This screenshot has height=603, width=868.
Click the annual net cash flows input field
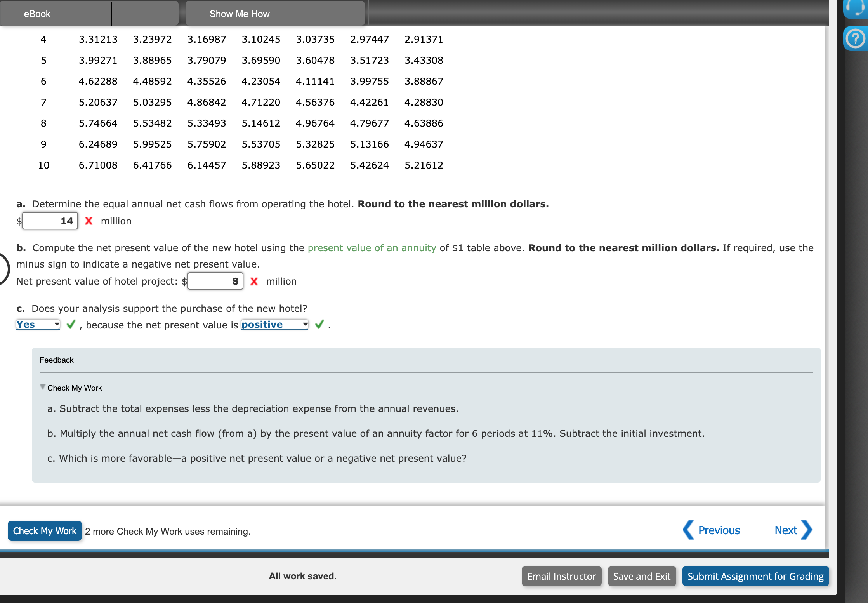coord(50,221)
